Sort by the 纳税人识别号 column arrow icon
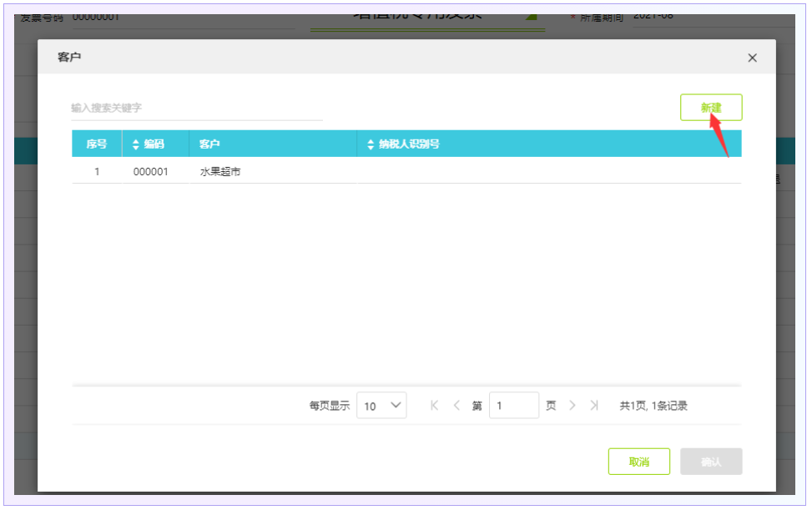Viewport: 812px width, 510px height. tap(371, 144)
